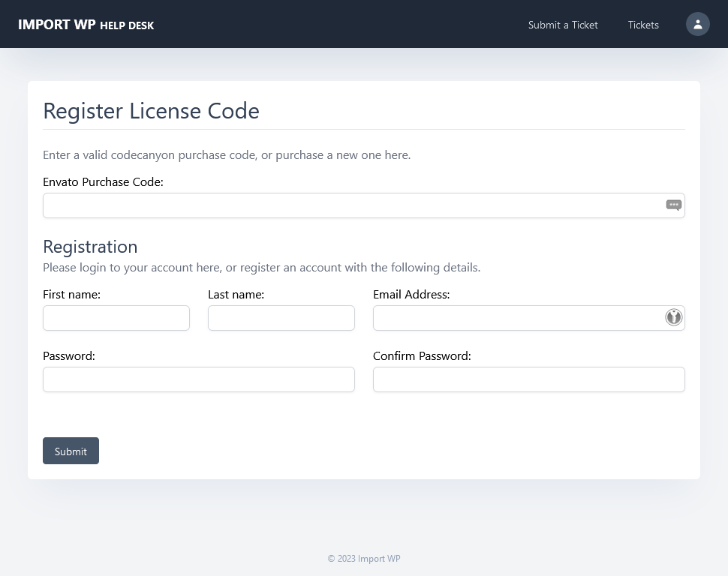Click the speech bubble icon in purchase code field
Image resolution: width=728 pixels, height=576 pixels.
(x=674, y=205)
